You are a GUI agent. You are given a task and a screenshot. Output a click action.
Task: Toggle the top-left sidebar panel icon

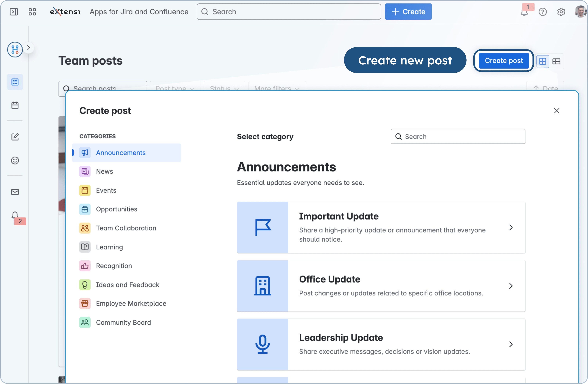(x=14, y=12)
